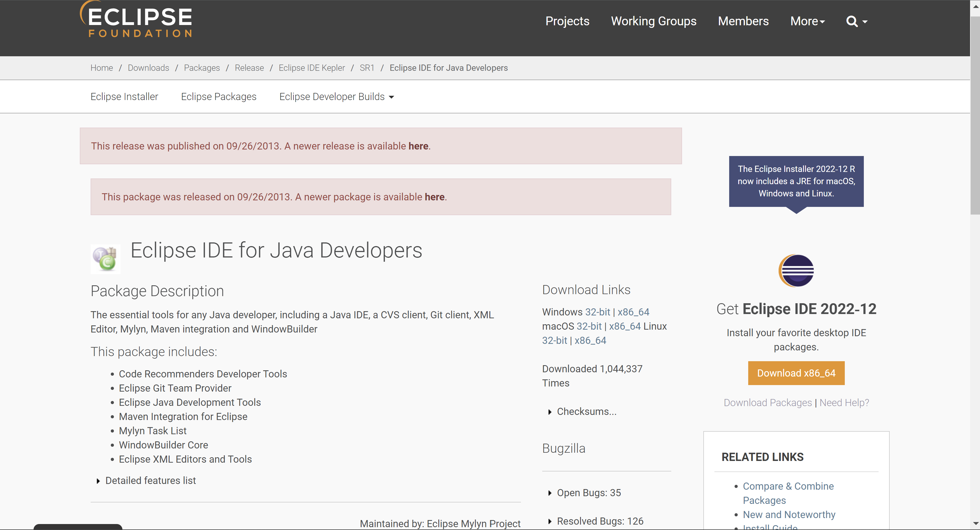Open Working Groups in top navigation
Image resolution: width=980 pixels, height=530 pixels.
[x=654, y=21]
